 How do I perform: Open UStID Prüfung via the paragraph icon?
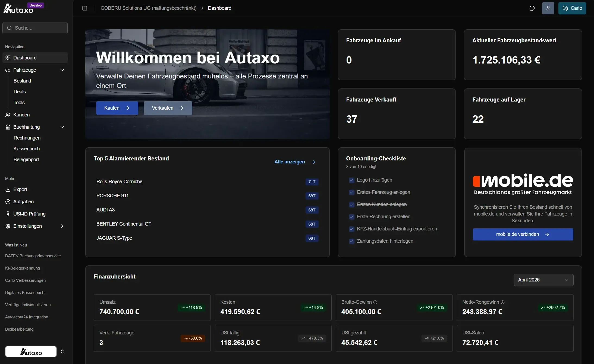coord(8,214)
